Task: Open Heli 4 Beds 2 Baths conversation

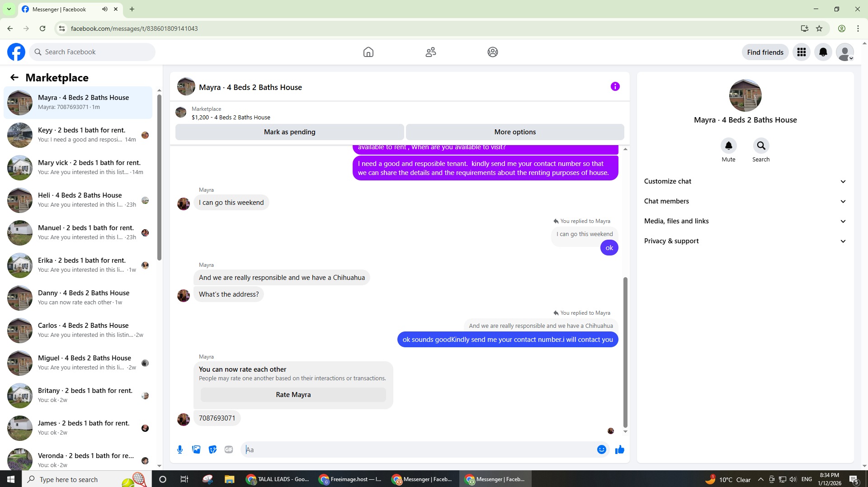Action: [x=78, y=200]
